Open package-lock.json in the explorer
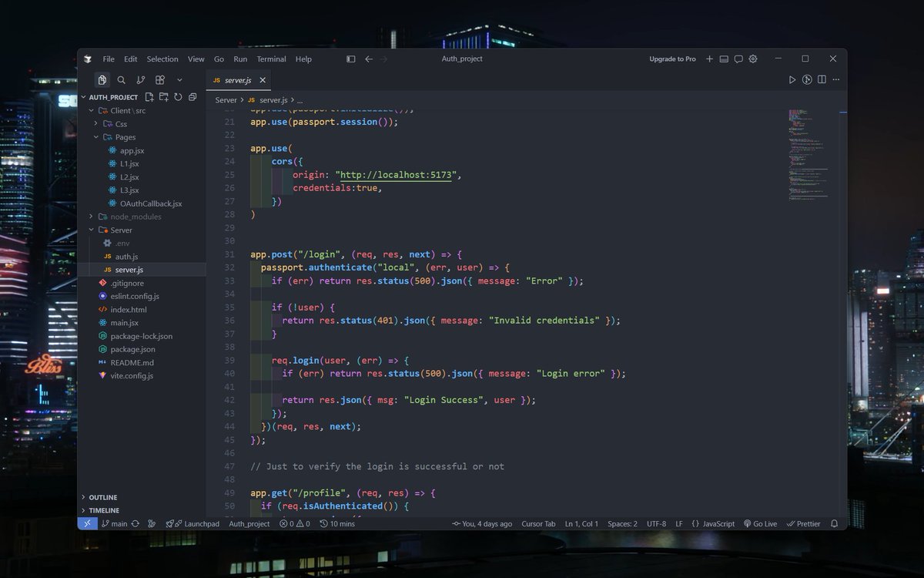Image resolution: width=924 pixels, height=578 pixels. [x=141, y=336]
